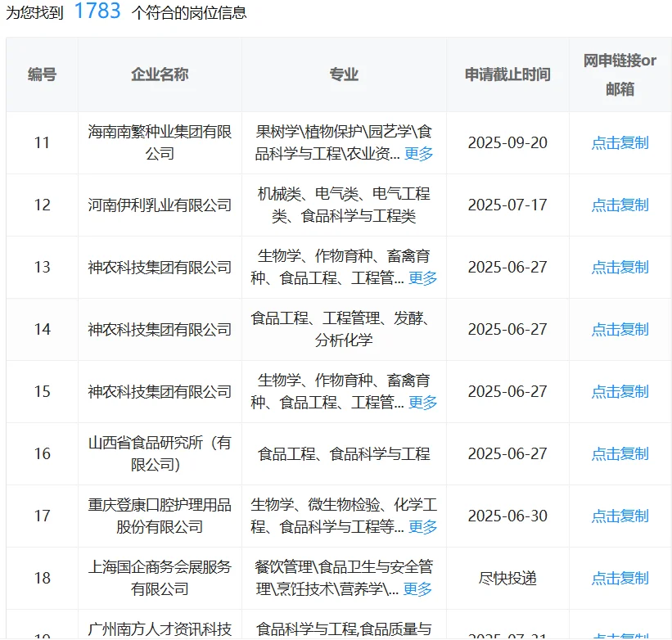Click deadline 2025-09-20

point(507,142)
